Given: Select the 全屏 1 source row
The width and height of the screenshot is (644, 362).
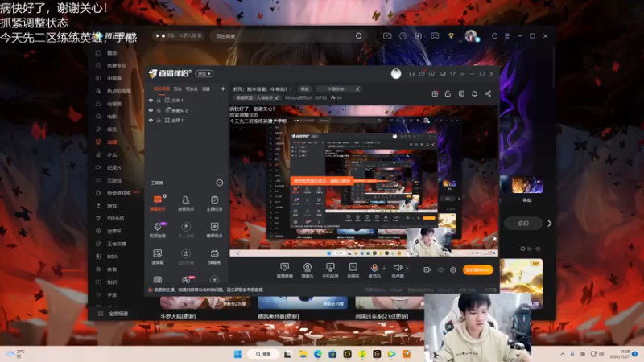Looking at the screenshot, I should pyautogui.click(x=187, y=120).
